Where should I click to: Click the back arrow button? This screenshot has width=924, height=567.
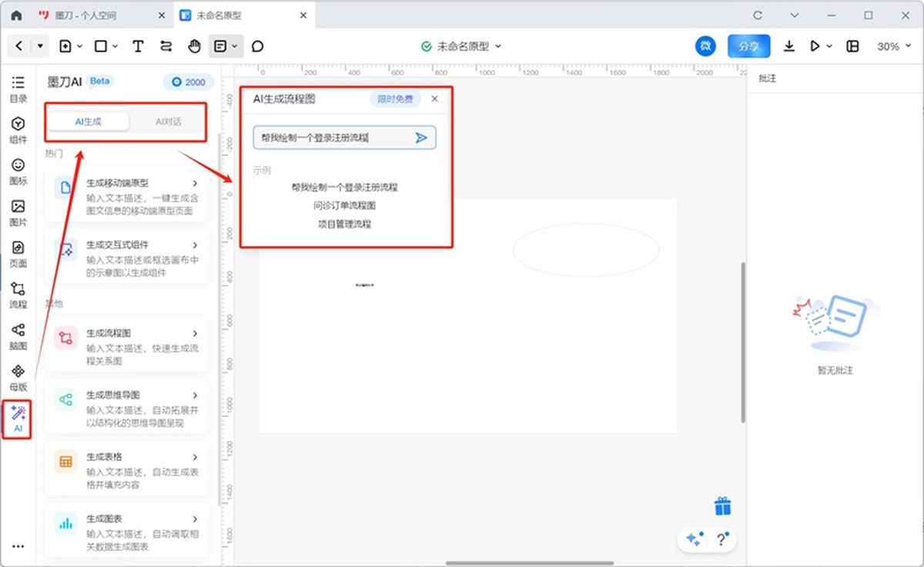tap(19, 46)
